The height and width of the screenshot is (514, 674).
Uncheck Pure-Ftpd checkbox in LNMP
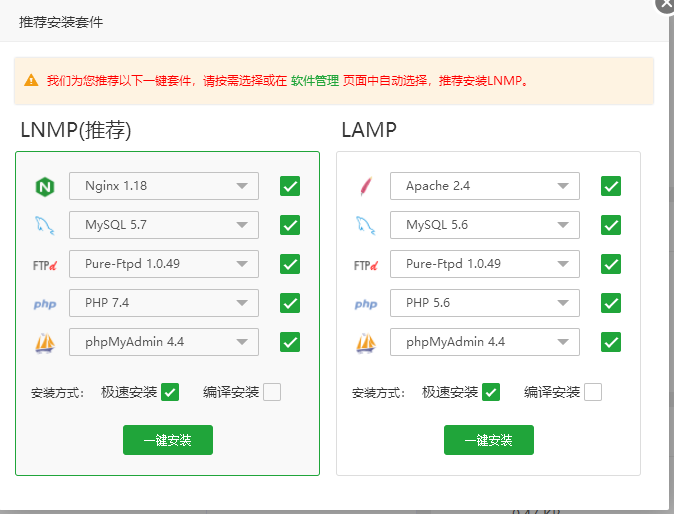tap(290, 264)
